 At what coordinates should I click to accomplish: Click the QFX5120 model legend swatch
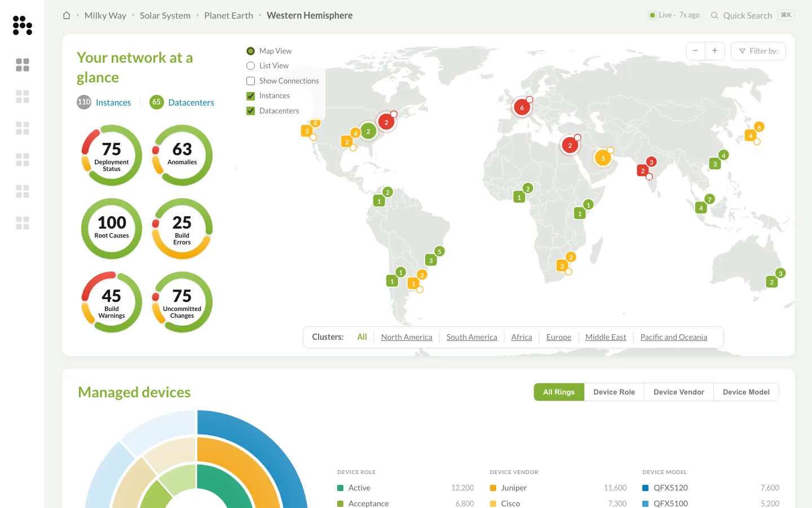(646, 488)
